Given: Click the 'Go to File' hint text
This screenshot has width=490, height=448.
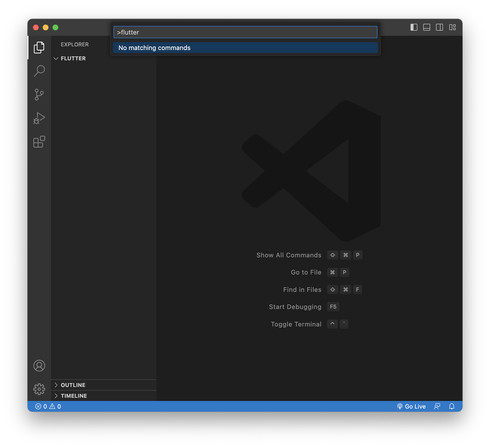Looking at the screenshot, I should 306,272.
